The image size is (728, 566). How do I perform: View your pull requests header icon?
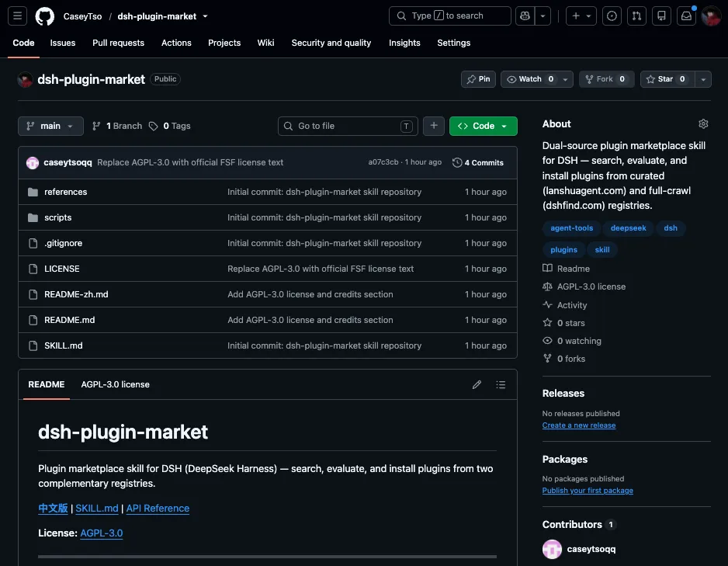pyautogui.click(x=636, y=16)
